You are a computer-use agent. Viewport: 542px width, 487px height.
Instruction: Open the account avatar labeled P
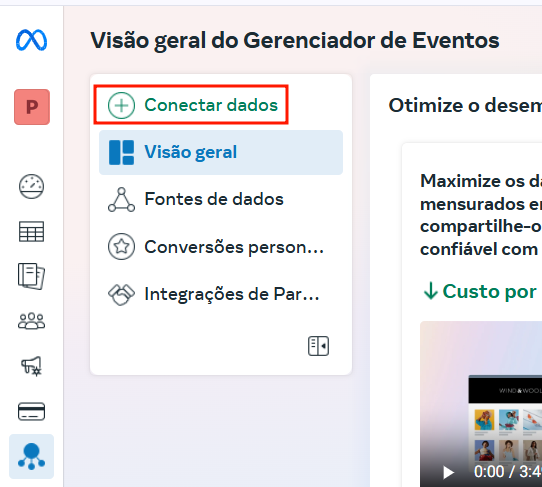[x=32, y=107]
